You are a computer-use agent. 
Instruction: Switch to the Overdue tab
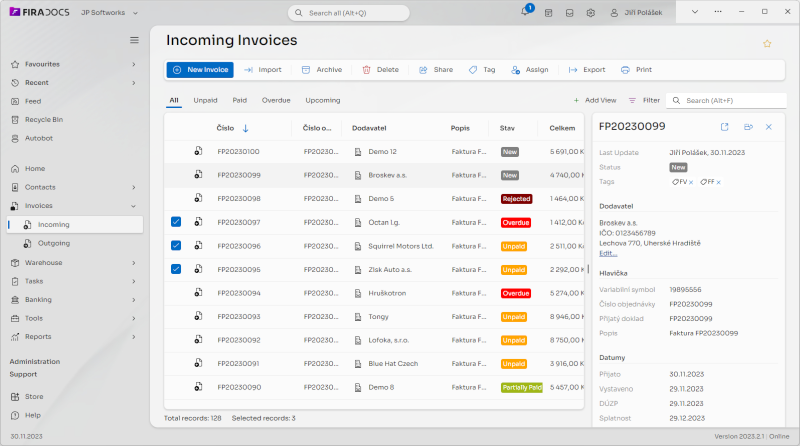pos(276,101)
